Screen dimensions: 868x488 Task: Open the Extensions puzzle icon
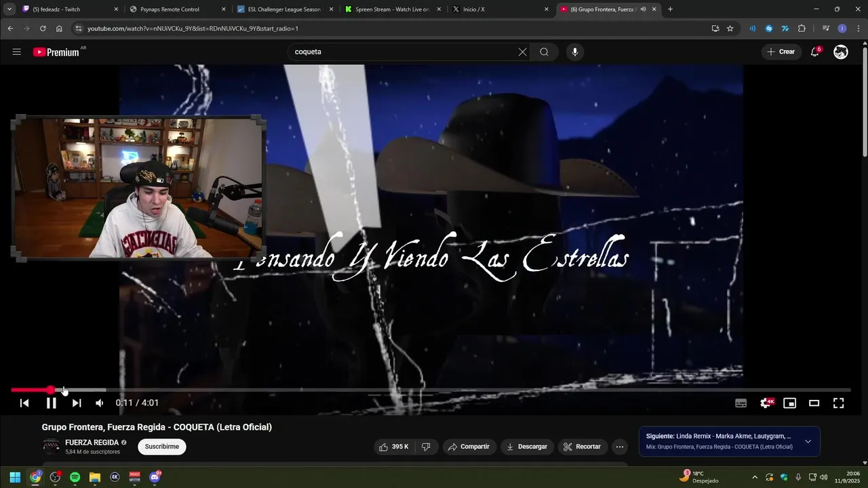[802, 28]
